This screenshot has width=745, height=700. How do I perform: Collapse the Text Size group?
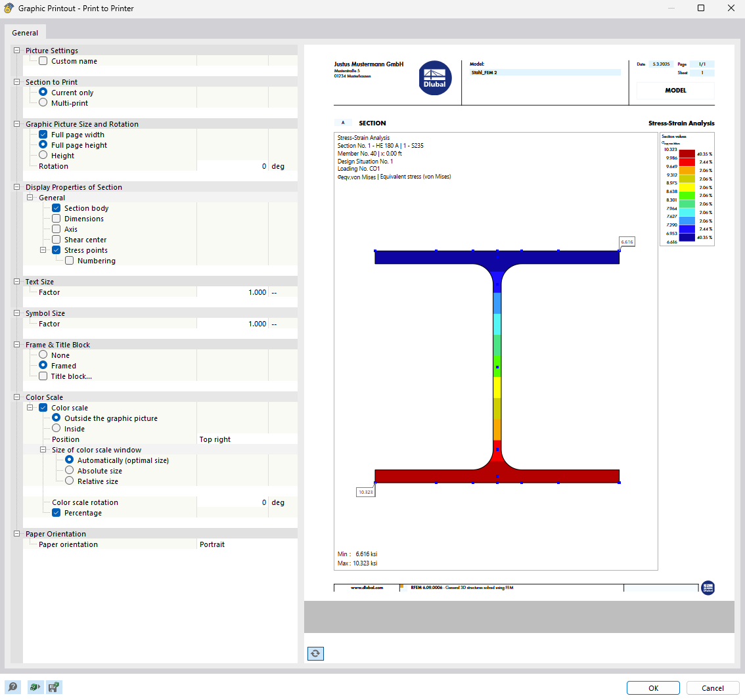click(x=16, y=282)
